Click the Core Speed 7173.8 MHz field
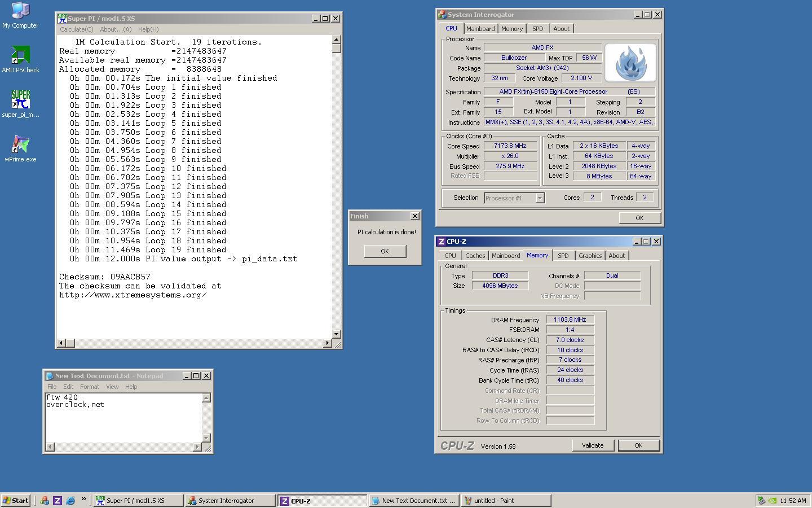The width and height of the screenshot is (812, 508). pos(510,146)
